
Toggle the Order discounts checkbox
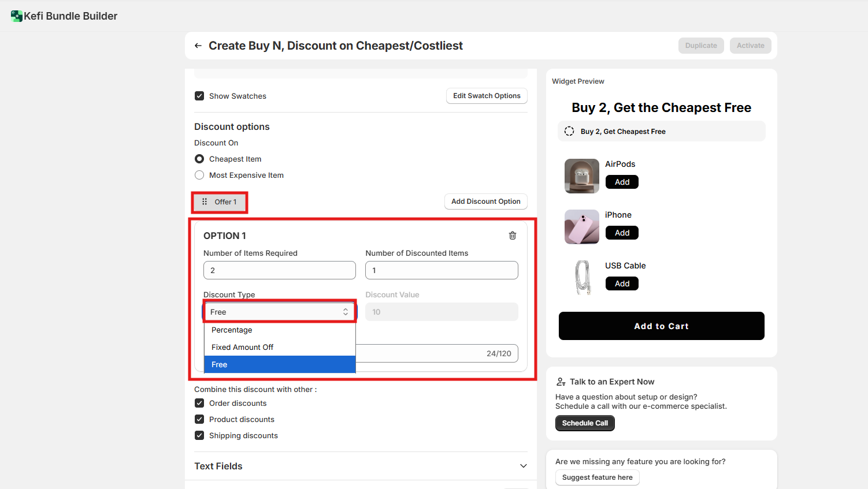tap(199, 404)
